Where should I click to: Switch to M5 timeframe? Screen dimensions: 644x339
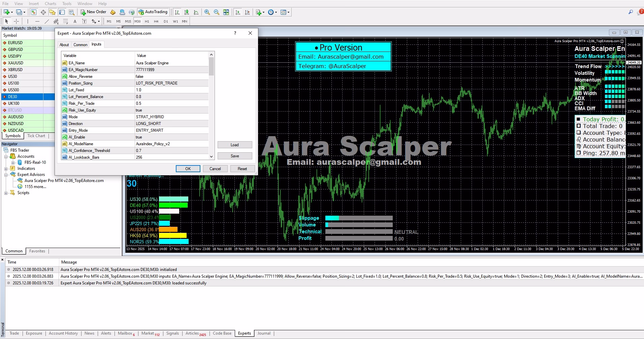[119, 21]
